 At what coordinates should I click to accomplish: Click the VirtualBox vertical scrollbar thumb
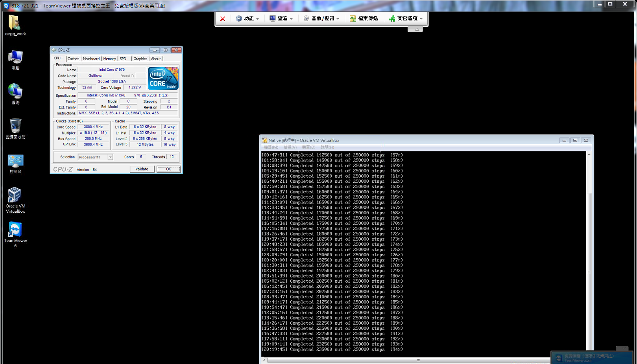coord(589,271)
